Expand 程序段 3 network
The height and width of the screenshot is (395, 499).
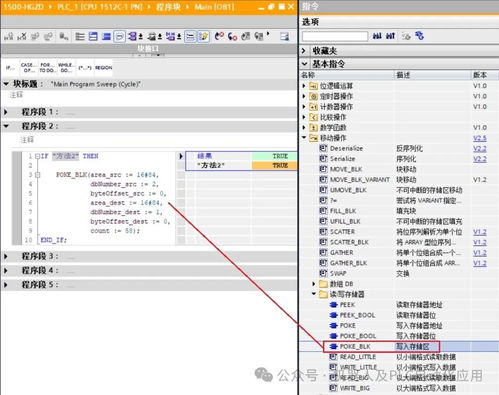6,256
